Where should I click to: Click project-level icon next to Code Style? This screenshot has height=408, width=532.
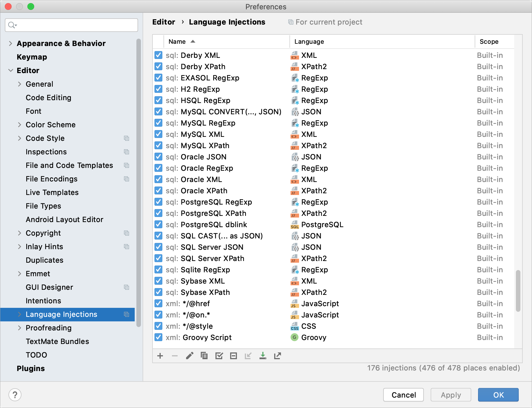[127, 138]
